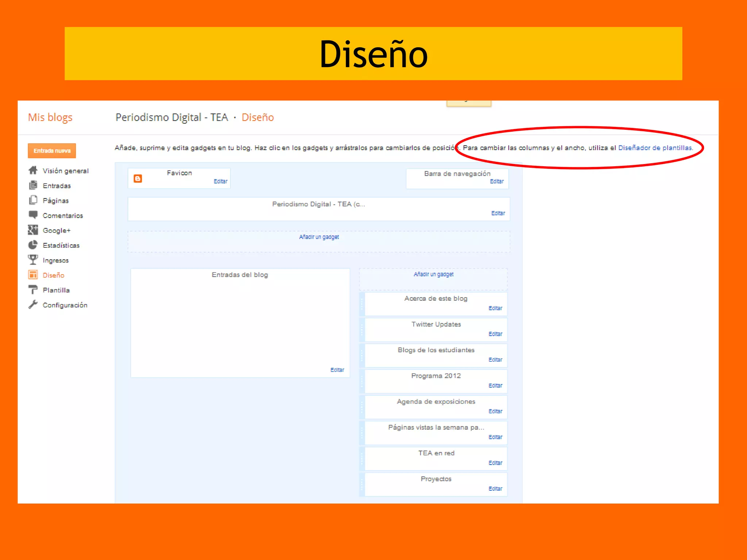Click the Twitter Updates gadget title
Screen dimensions: 747x560
pyautogui.click(x=436, y=324)
